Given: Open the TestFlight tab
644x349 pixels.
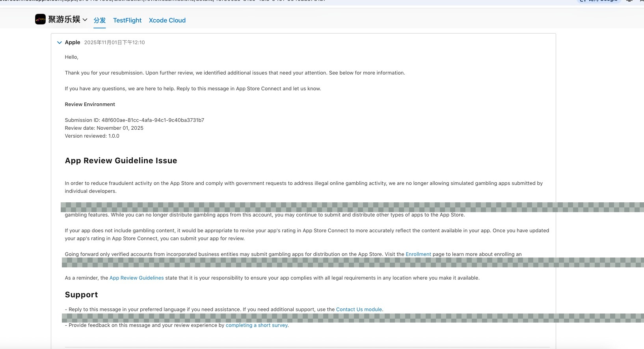Looking at the screenshot, I should pyautogui.click(x=127, y=20).
